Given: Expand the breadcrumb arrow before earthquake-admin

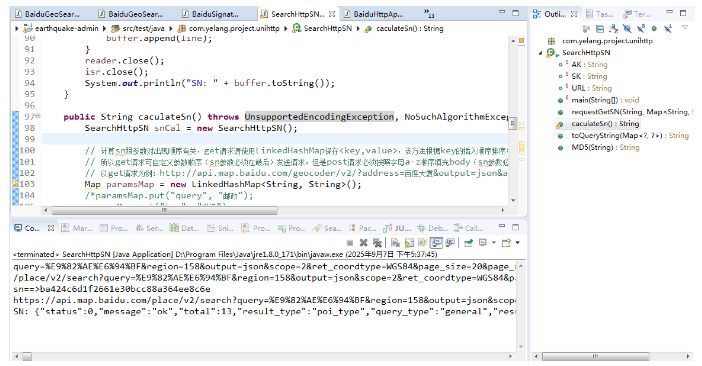Looking at the screenshot, I should [17, 29].
